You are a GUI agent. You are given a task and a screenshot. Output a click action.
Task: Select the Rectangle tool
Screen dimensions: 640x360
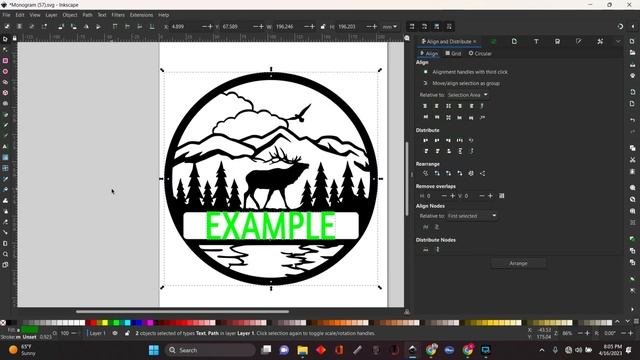(x=5, y=60)
